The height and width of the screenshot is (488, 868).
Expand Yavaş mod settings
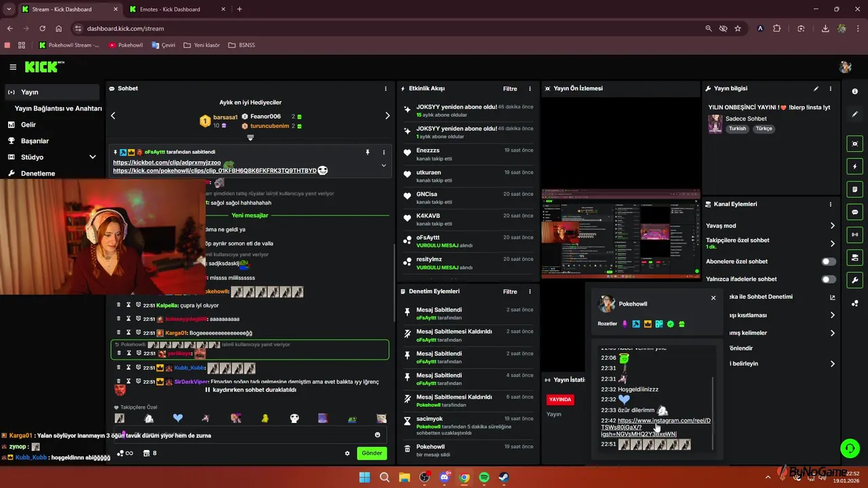coord(833,226)
